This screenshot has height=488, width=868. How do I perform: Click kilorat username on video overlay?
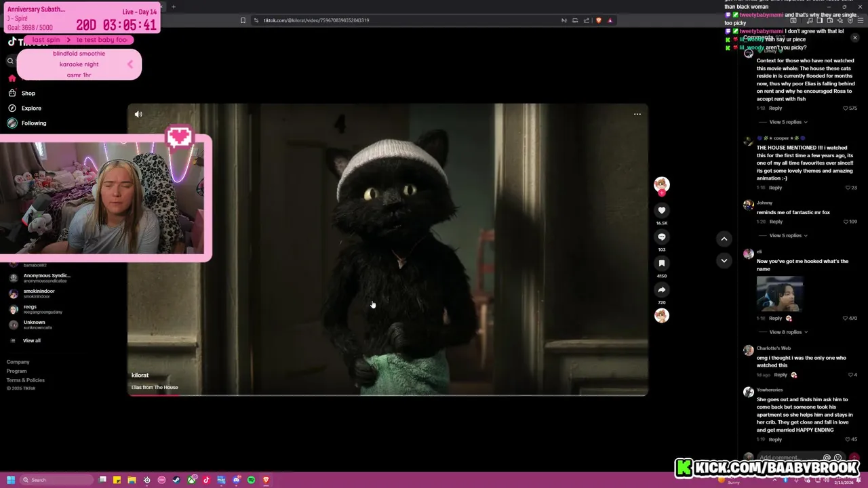(x=140, y=375)
